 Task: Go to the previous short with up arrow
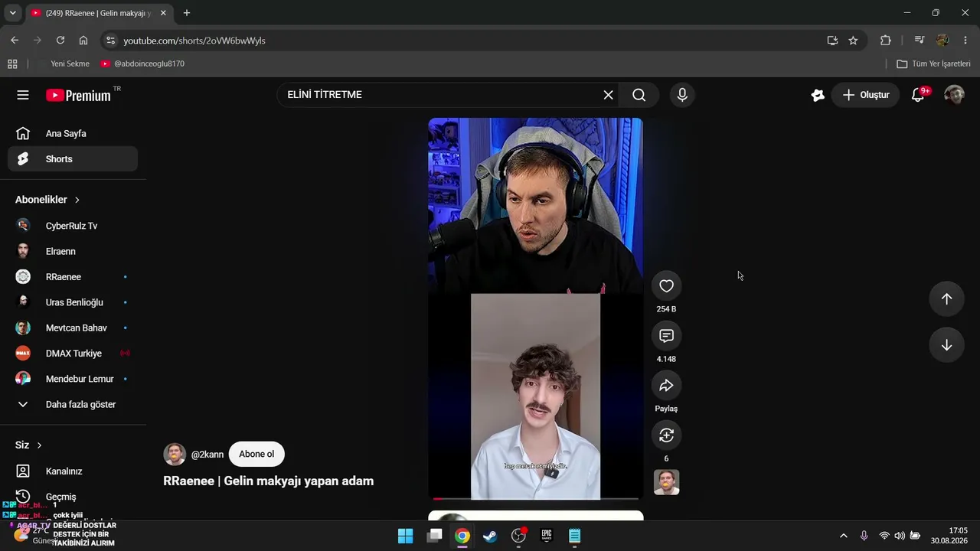tap(946, 299)
